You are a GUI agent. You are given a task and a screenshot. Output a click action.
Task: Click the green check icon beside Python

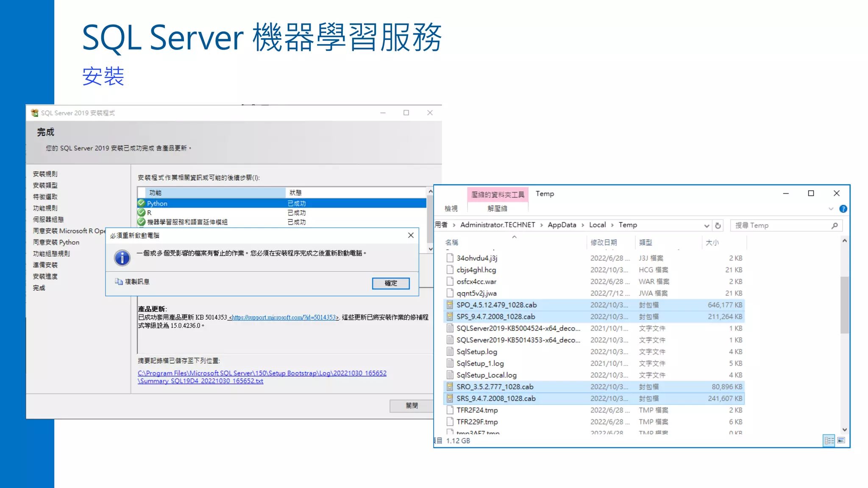(142, 203)
